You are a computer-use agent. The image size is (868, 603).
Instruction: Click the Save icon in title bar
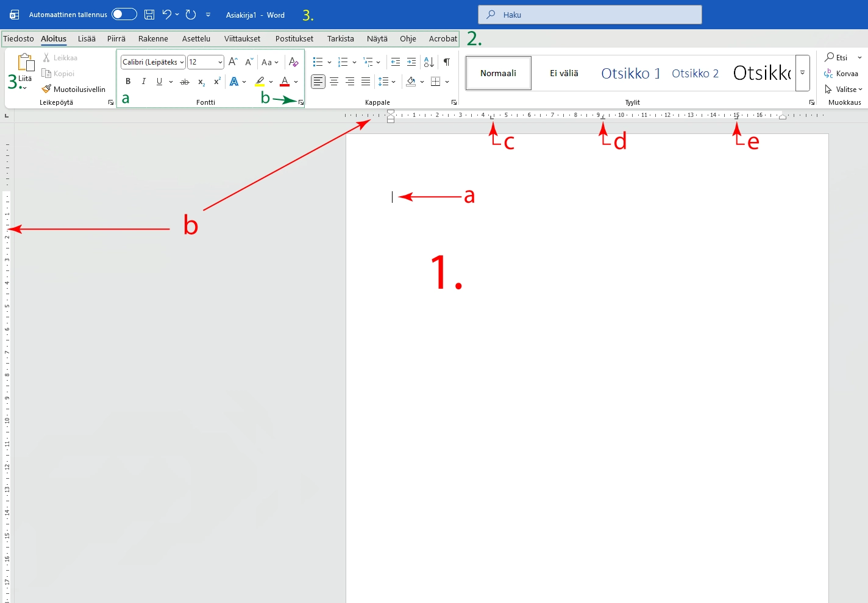[149, 15]
